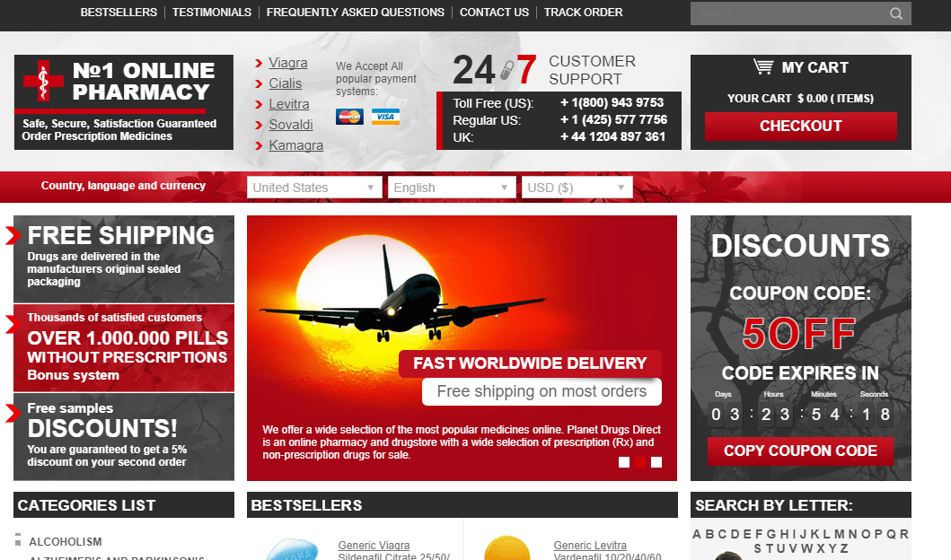Open Frequently Asked Questions

(356, 13)
